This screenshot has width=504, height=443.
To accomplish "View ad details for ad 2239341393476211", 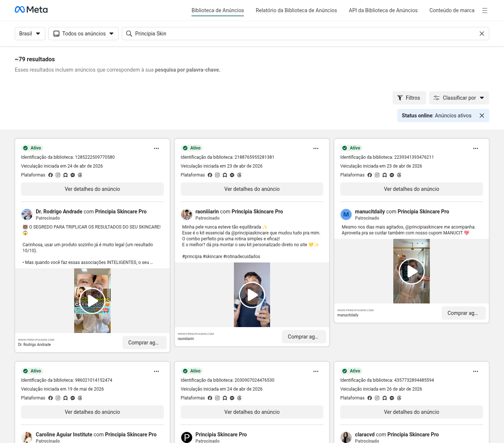I will (411, 189).
